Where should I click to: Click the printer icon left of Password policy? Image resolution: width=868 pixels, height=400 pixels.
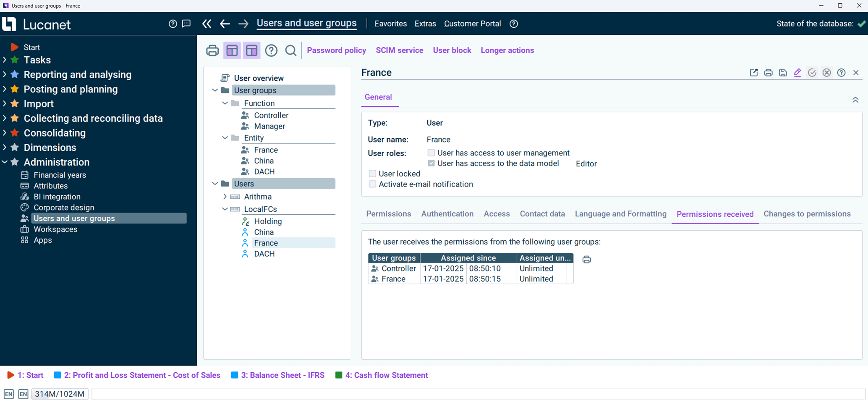(x=212, y=50)
